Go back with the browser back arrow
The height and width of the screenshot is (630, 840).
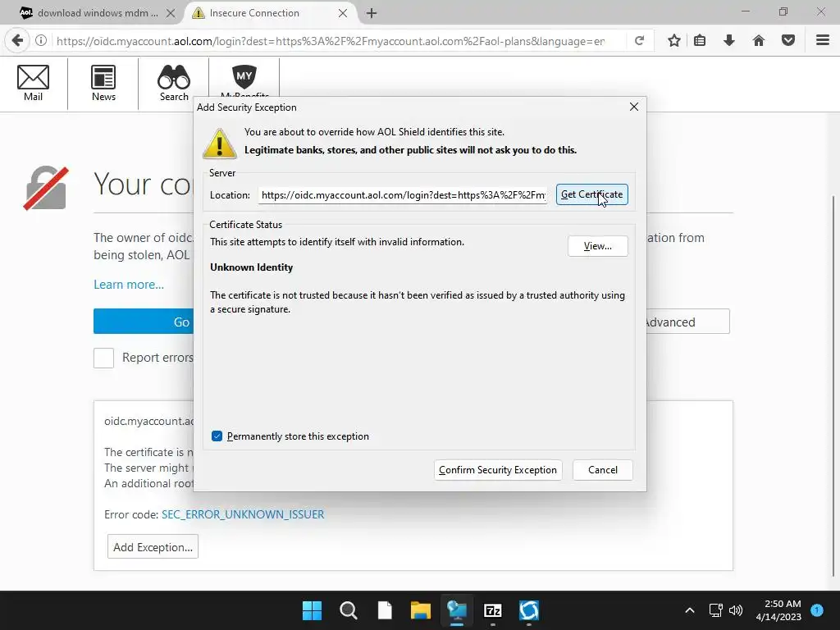18,41
